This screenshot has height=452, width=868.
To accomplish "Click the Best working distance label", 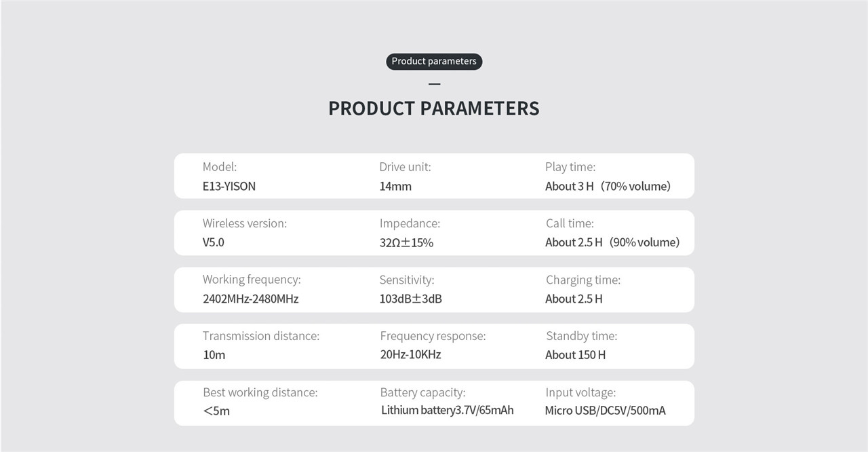I will 260,392.
